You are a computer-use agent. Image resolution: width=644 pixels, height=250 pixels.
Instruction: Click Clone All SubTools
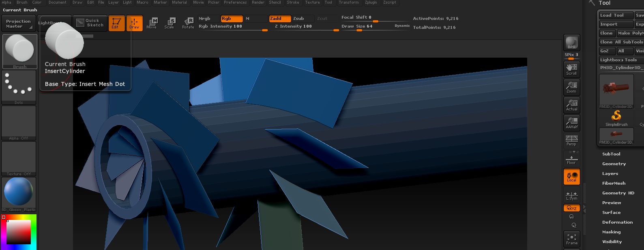tap(621, 42)
